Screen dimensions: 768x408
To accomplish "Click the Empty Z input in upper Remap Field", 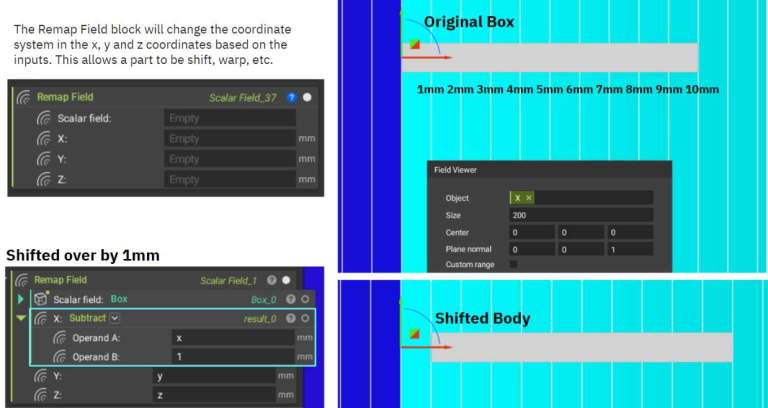I will [230, 180].
